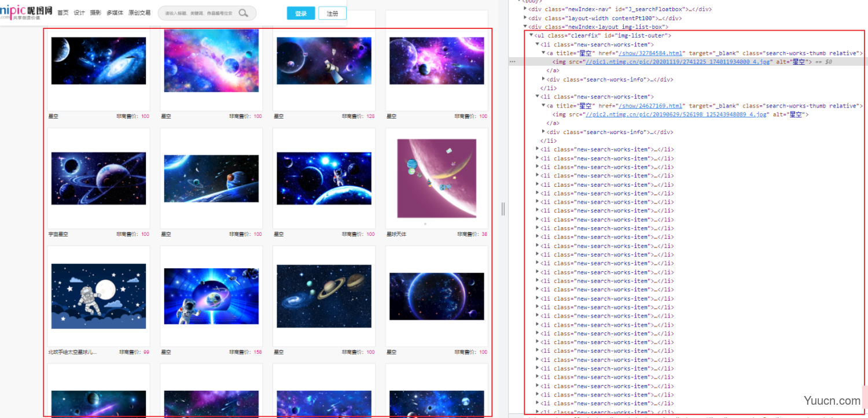This screenshot has width=868, height=418.
Task: Open the 原创交易 nav item
Action: [139, 13]
